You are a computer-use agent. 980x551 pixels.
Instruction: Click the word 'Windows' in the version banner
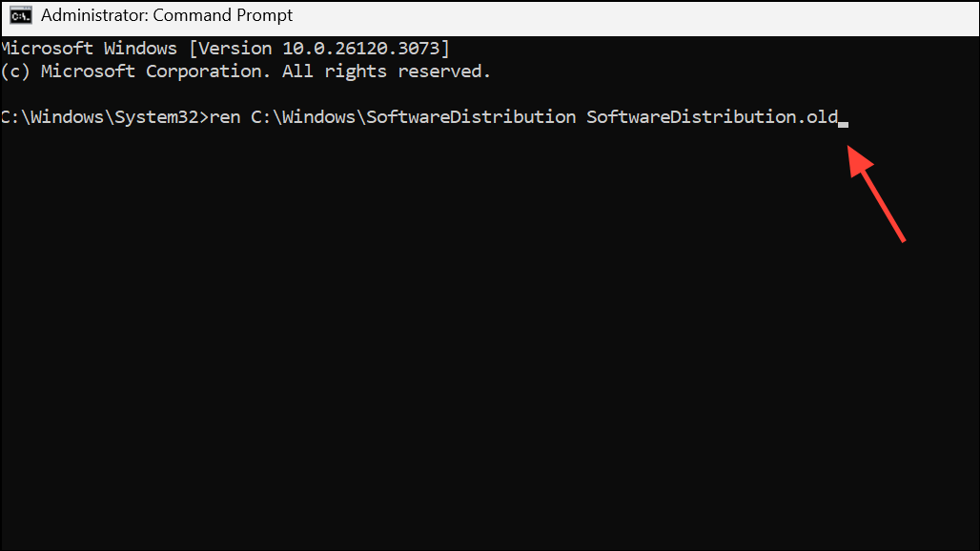[x=139, y=48]
